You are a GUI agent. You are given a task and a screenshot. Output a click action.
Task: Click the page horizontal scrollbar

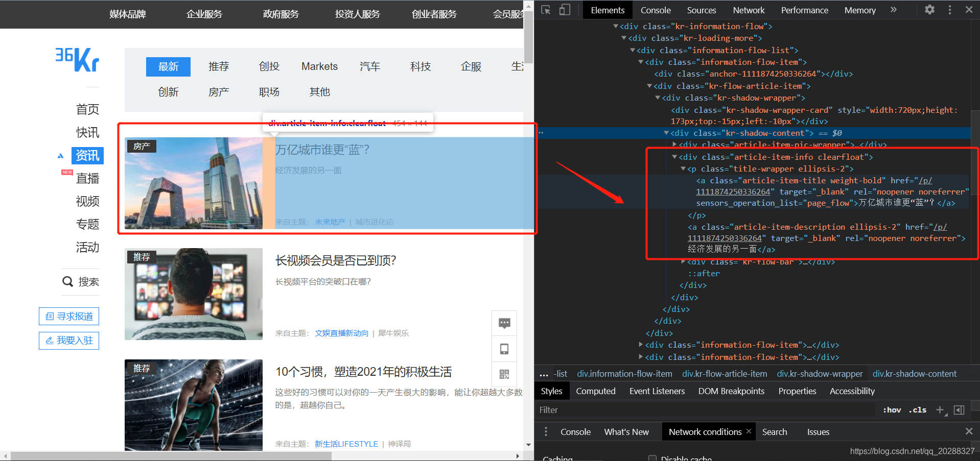tap(171, 456)
